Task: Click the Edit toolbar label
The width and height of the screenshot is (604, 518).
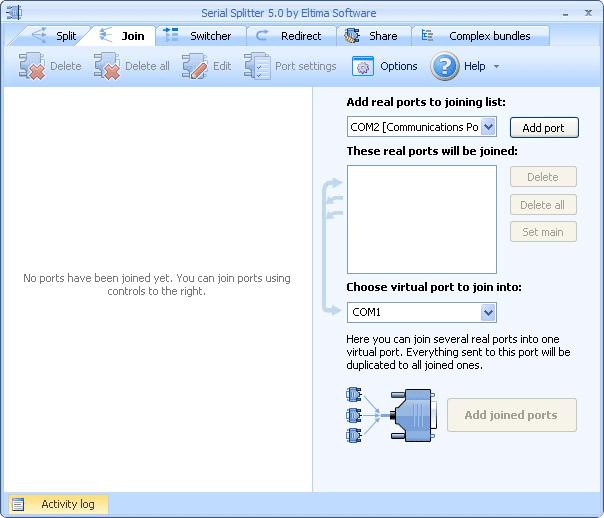Action: pos(222,66)
